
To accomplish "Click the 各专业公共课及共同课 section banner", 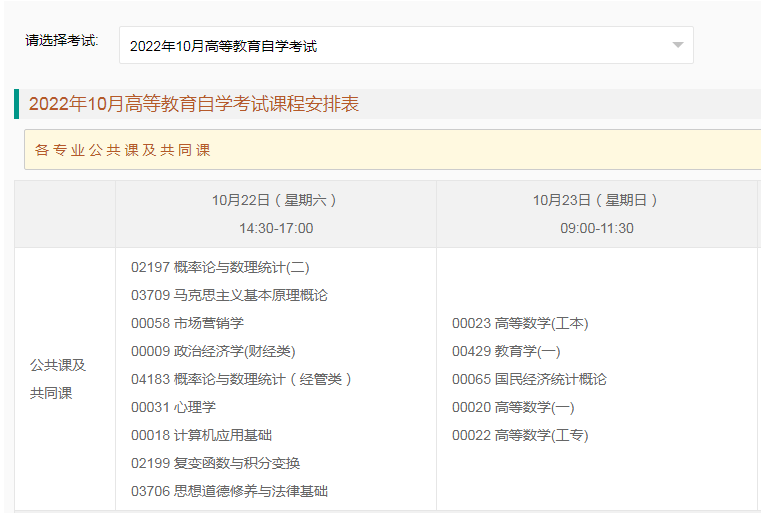I will click(x=123, y=150).
